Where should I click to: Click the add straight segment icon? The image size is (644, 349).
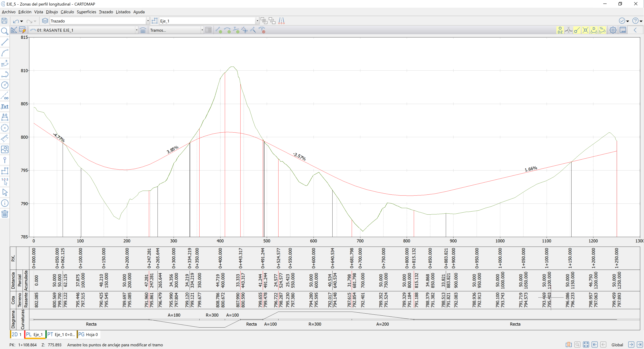coord(219,30)
